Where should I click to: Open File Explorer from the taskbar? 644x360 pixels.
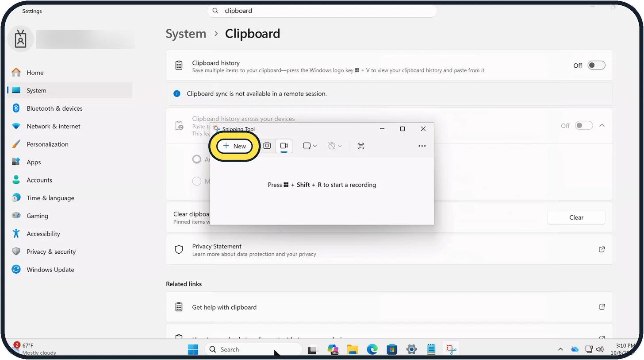pos(353,349)
